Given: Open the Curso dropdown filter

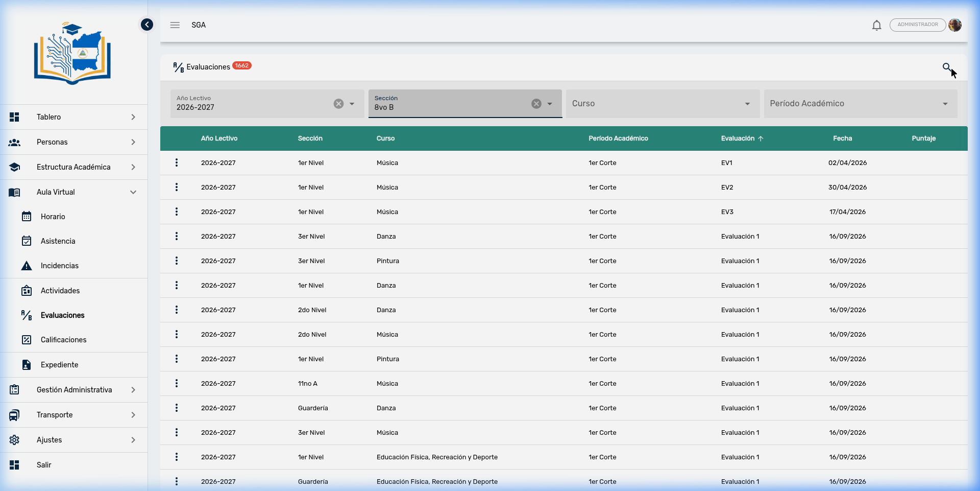Looking at the screenshot, I should 662,104.
